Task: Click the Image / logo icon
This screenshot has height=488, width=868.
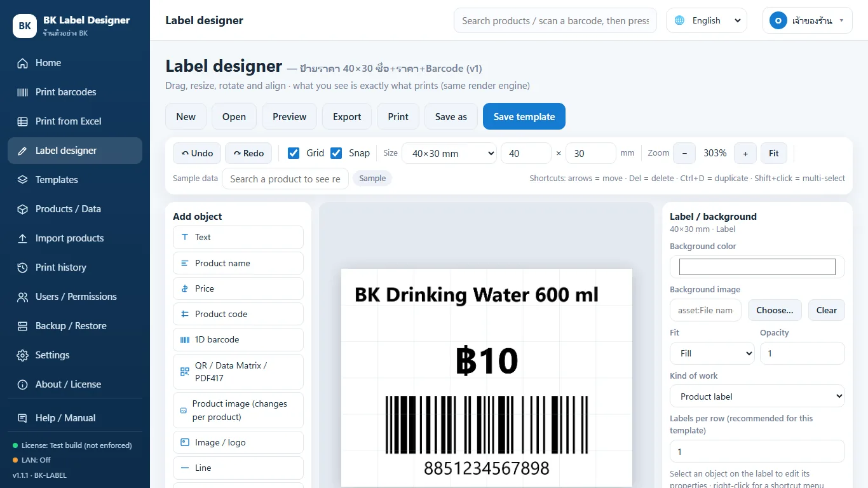Action: (185, 442)
